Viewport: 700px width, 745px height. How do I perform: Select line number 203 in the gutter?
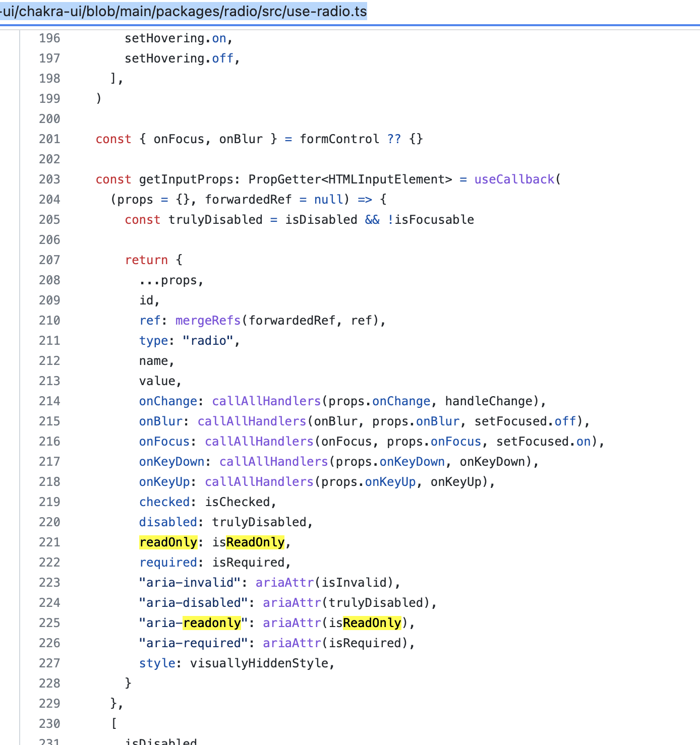(49, 179)
